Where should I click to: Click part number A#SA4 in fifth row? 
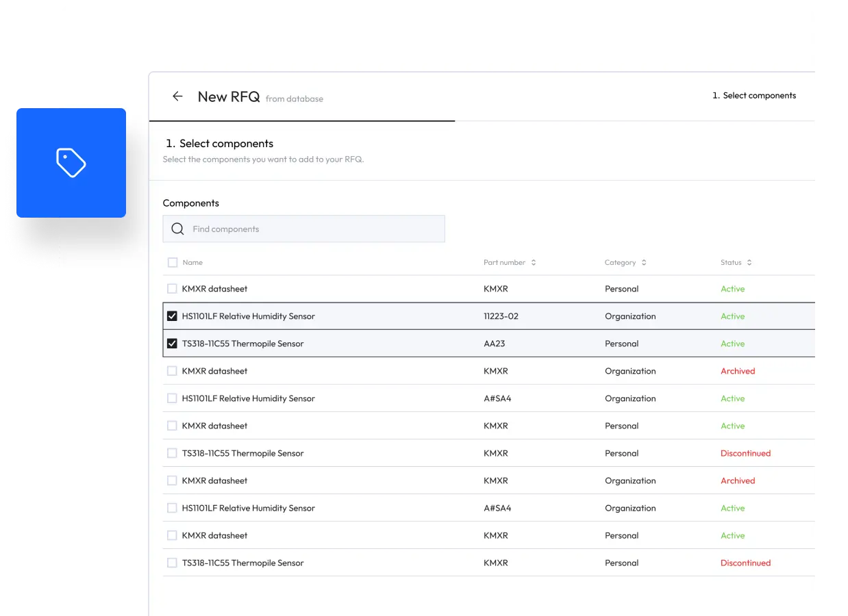(x=497, y=398)
